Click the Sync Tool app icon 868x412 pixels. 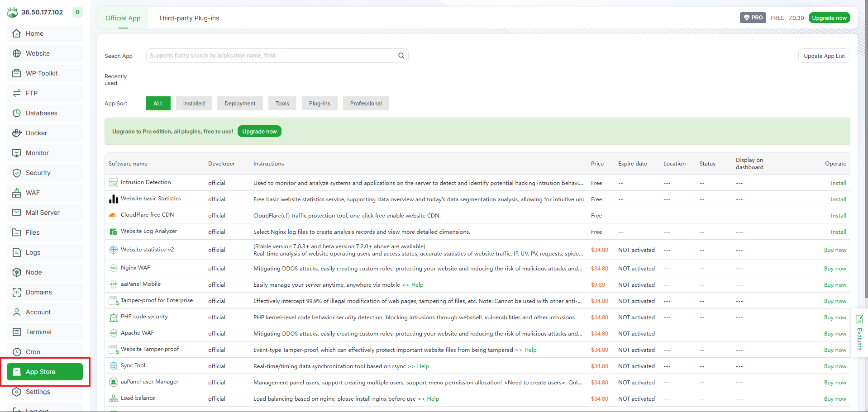click(114, 366)
